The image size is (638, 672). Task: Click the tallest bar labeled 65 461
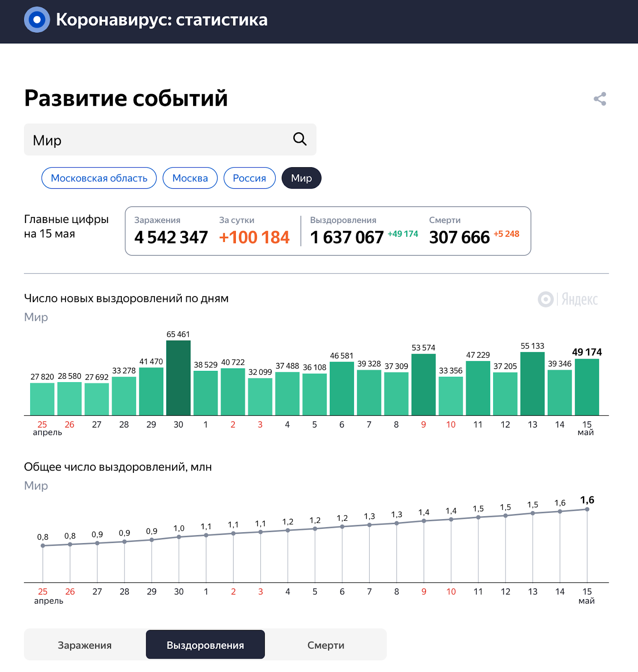click(178, 378)
